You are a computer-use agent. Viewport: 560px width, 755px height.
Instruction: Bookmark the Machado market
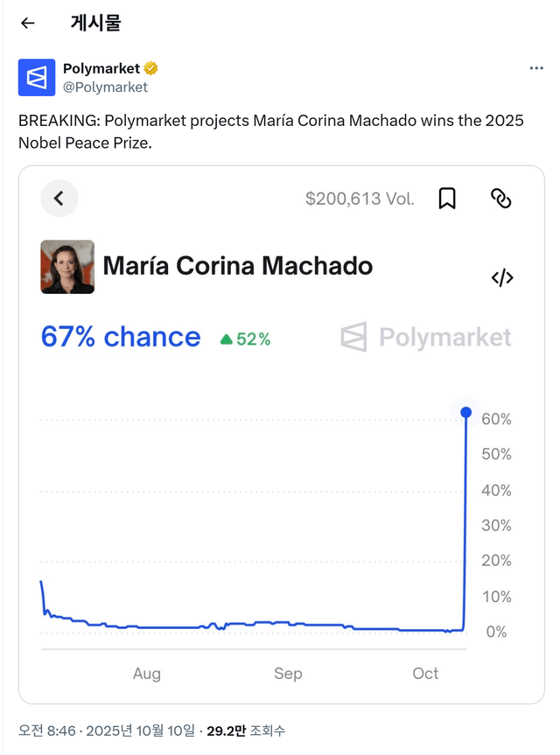pyautogui.click(x=447, y=199)
